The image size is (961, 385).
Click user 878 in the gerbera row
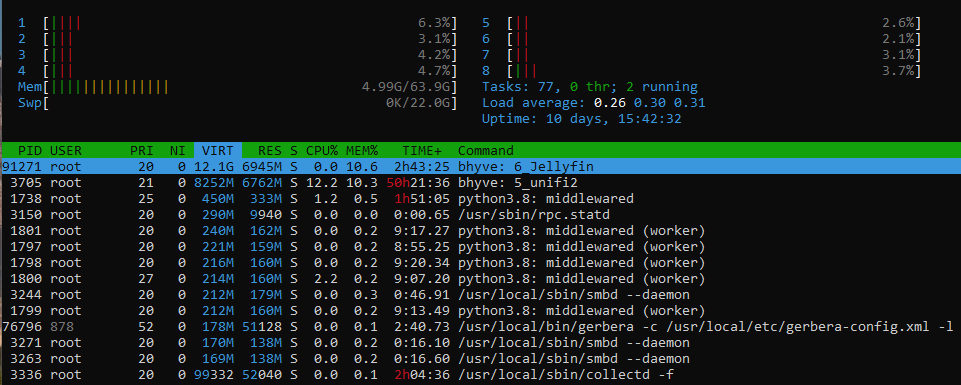[61, 326]
